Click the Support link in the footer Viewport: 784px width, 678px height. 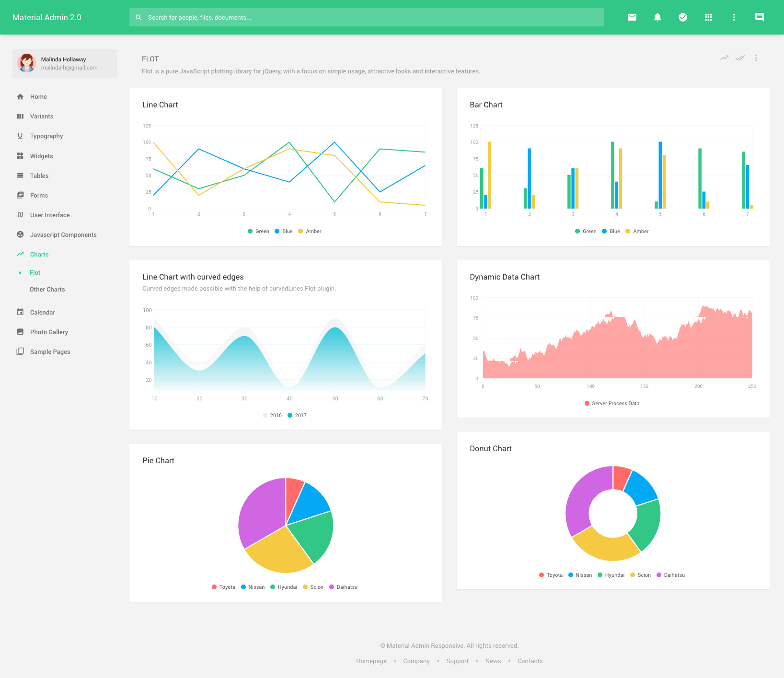click(x=457, y=661)
